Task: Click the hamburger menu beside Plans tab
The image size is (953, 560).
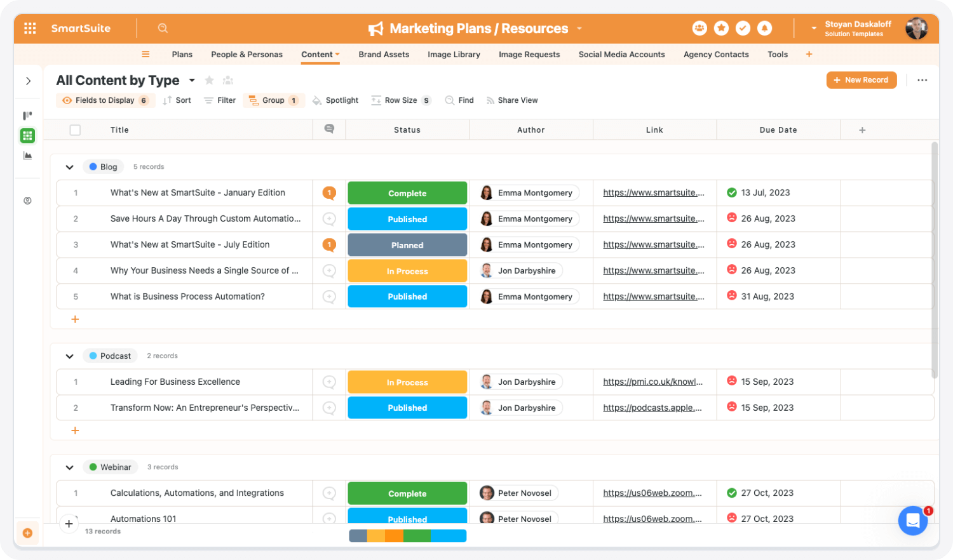Action: [x=145, y=54]
